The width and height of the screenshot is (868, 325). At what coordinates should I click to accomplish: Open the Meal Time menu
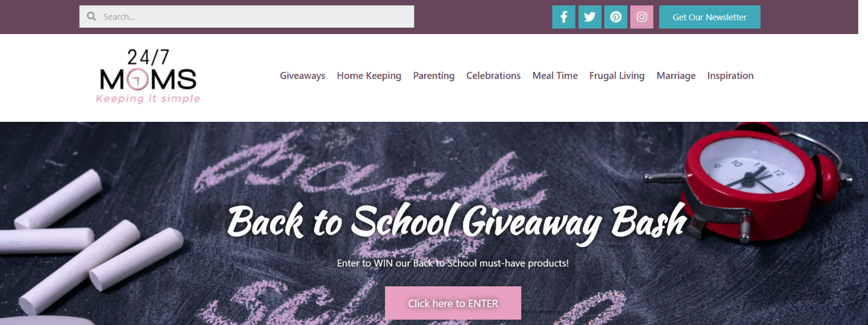coord(555,76)
